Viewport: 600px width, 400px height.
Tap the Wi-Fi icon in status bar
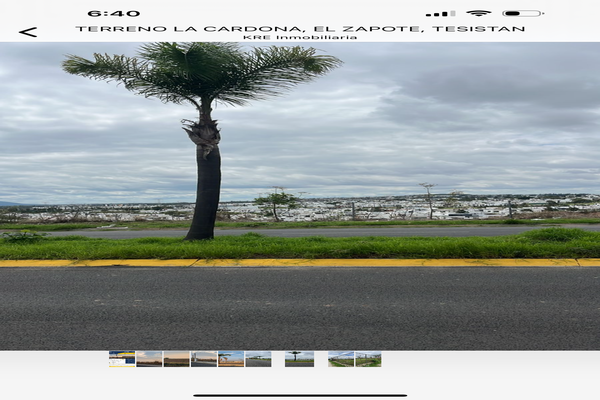click(x=478, y=13)
